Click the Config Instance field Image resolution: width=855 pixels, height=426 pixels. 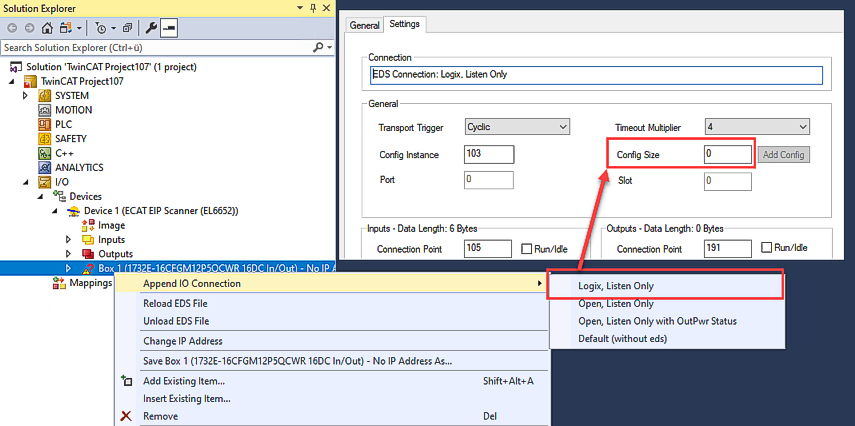pyautogui.click(x=489, y=154)
